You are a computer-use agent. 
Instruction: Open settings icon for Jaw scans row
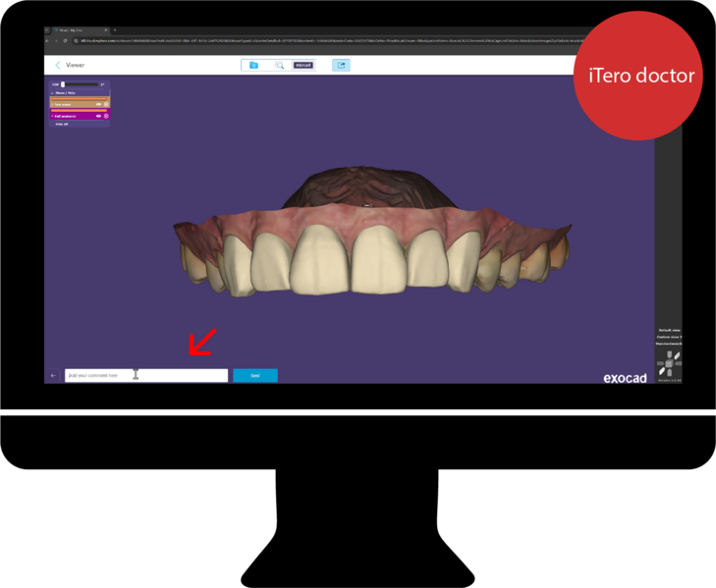pyautogui.click(x=106, y=104)
